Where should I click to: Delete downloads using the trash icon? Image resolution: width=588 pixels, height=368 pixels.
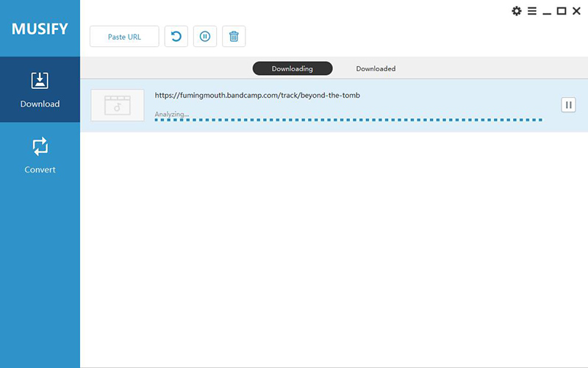click(234, 36)
